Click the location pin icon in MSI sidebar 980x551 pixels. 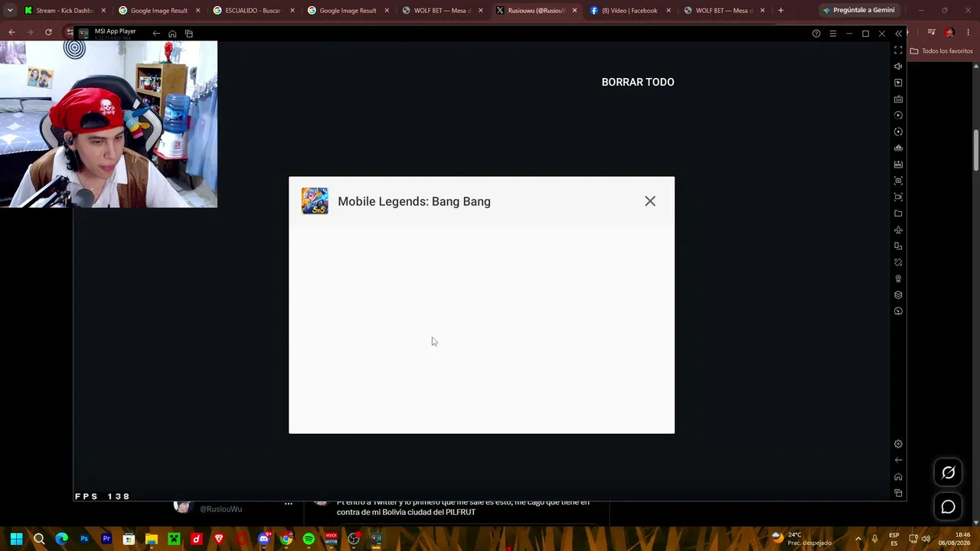click(x=898, y=279)
